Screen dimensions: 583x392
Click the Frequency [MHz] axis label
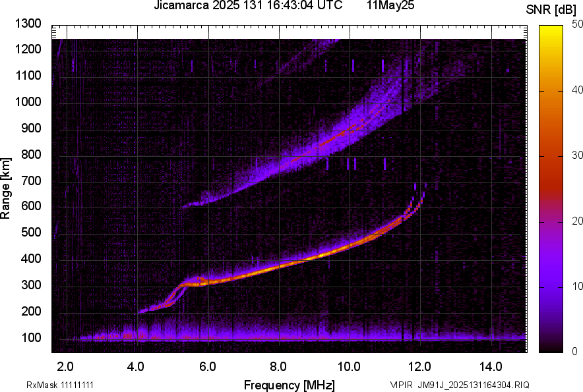tap(290, 385)
